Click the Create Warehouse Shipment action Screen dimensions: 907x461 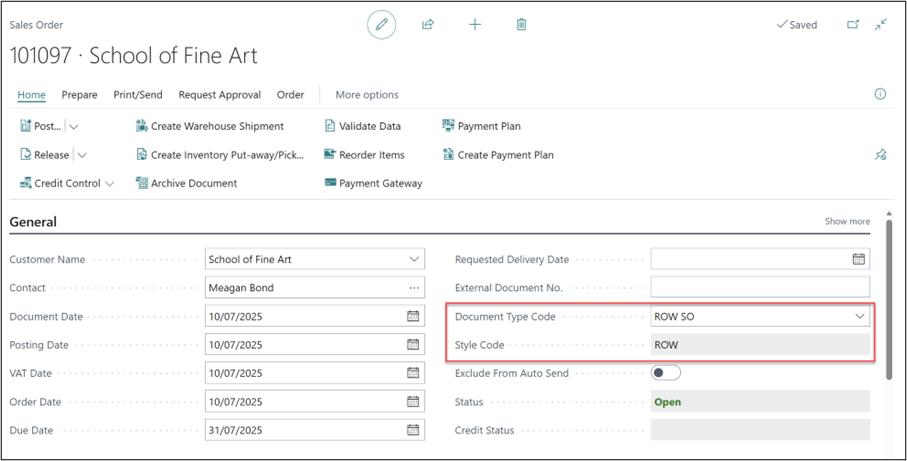tap(210, 126)
